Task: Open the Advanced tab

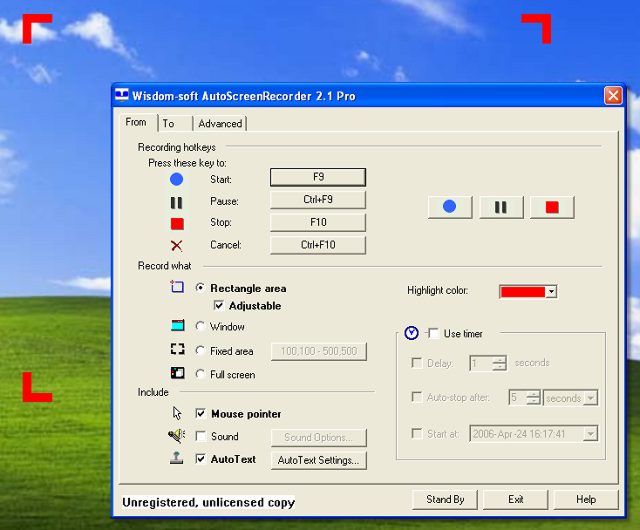Action: (220, 123)
